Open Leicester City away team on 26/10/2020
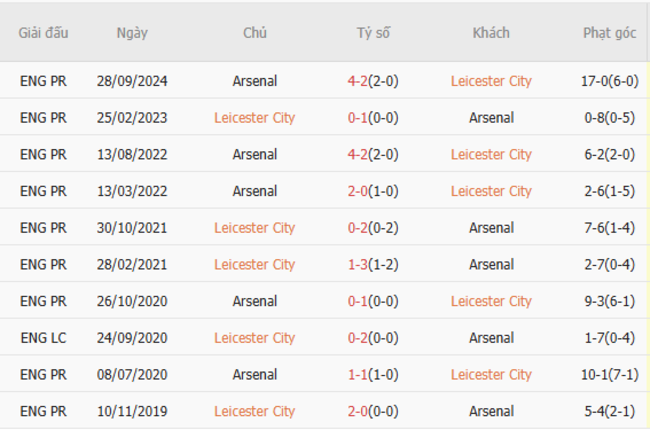 point(491,301)
